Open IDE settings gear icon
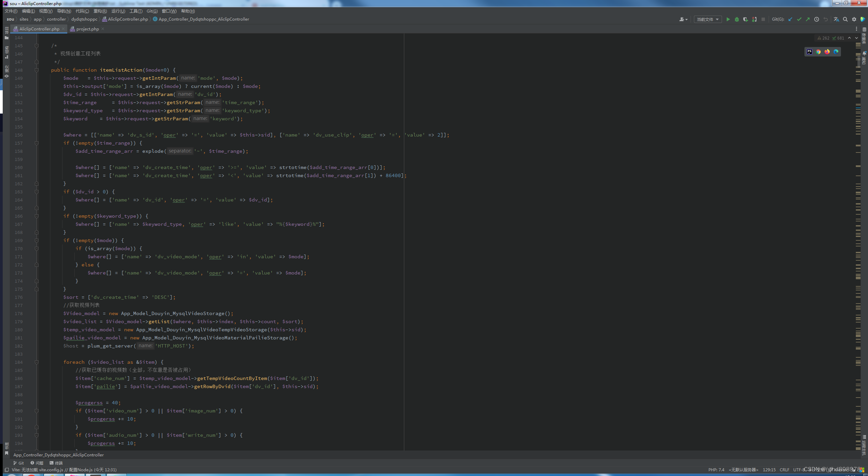This screenshot has height=476, width=868. pos(854,19)
